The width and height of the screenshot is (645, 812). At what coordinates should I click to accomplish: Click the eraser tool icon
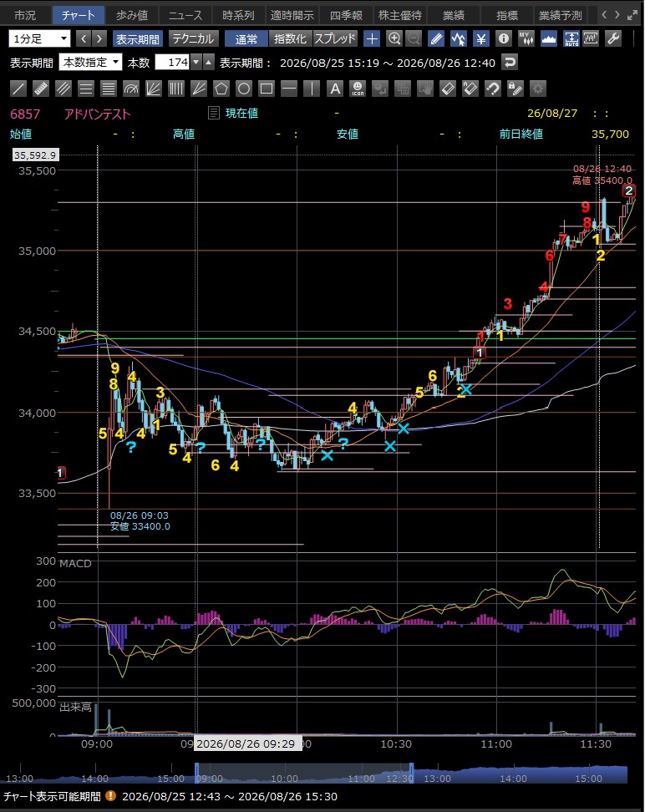pos(448,89)
